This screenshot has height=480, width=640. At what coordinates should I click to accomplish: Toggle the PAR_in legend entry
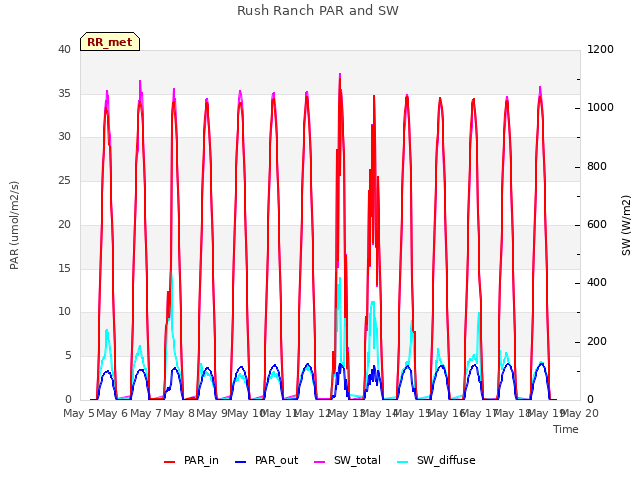191,461
